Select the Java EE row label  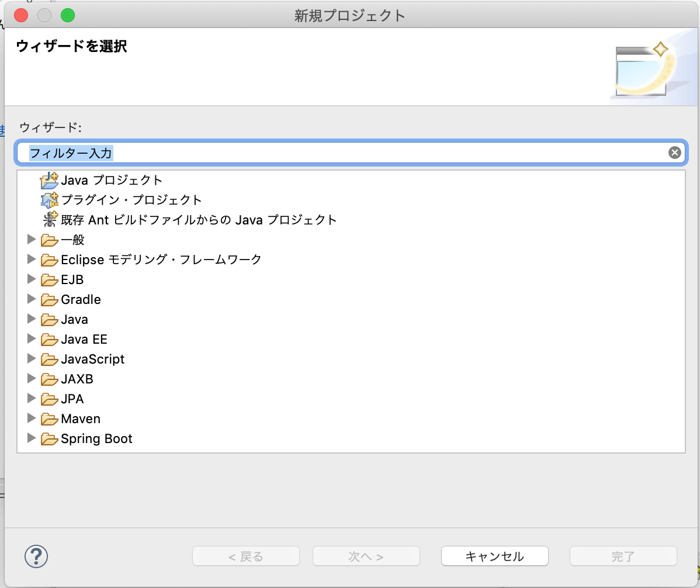84,339
